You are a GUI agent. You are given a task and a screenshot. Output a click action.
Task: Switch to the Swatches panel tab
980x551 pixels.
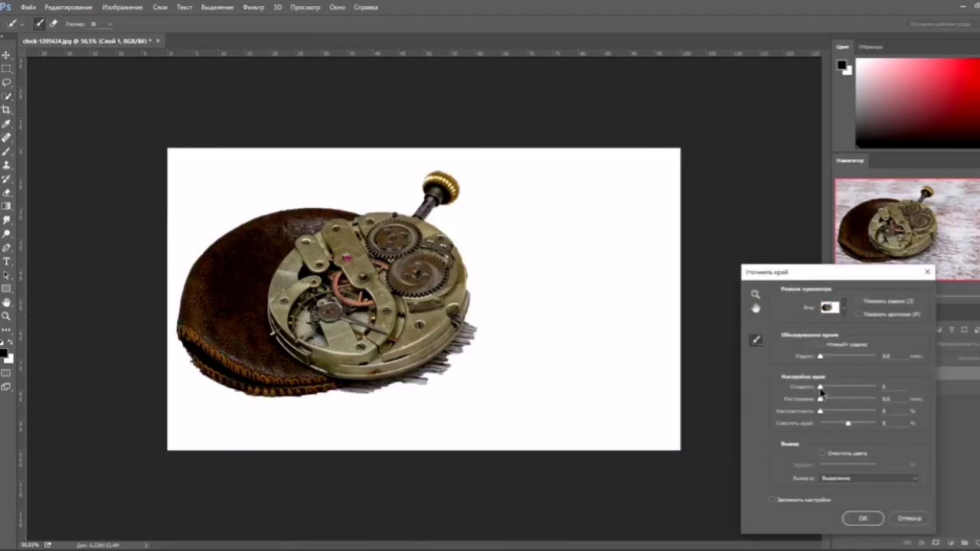(871, 47)
